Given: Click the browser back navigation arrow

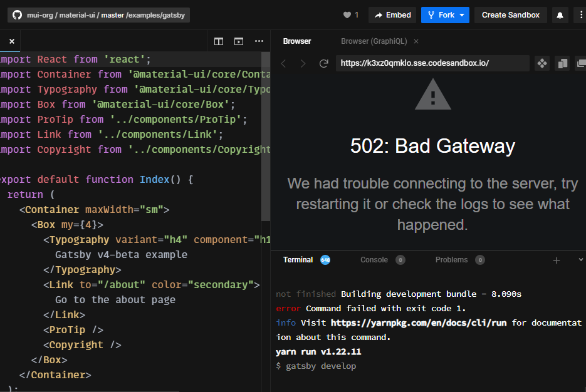Looking at the screenshot, I should (283, 63).
